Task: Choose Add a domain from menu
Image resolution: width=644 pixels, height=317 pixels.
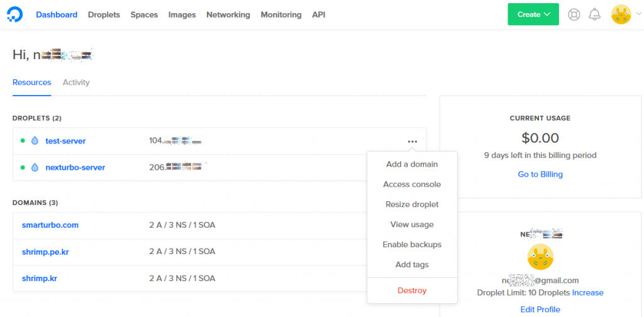Action: (412, 164)
